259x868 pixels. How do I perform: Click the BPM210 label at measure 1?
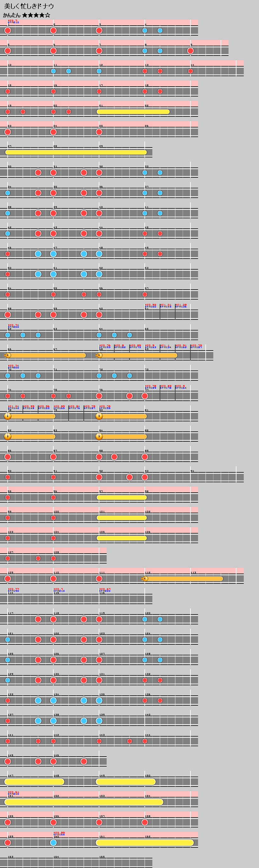[13, 23]
